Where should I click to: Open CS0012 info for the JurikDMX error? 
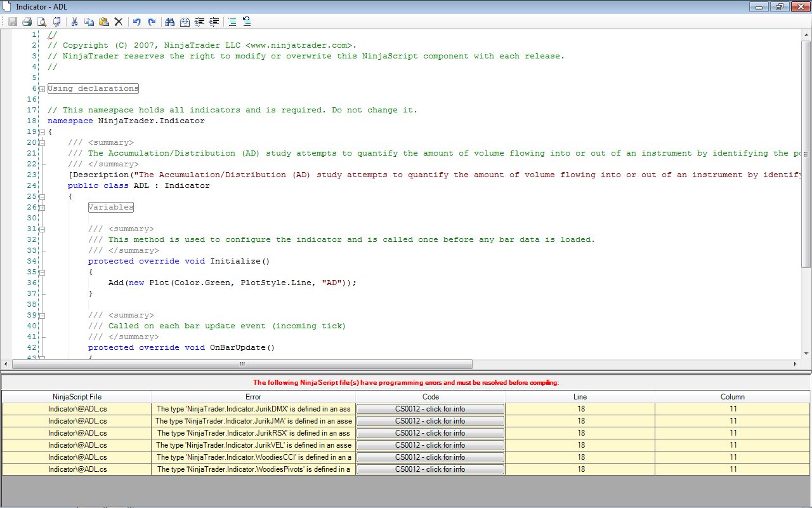(430, 409)
